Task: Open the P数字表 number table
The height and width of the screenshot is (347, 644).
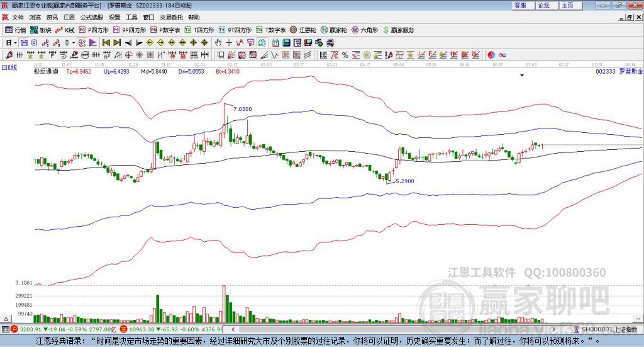Action: (165, 30)
